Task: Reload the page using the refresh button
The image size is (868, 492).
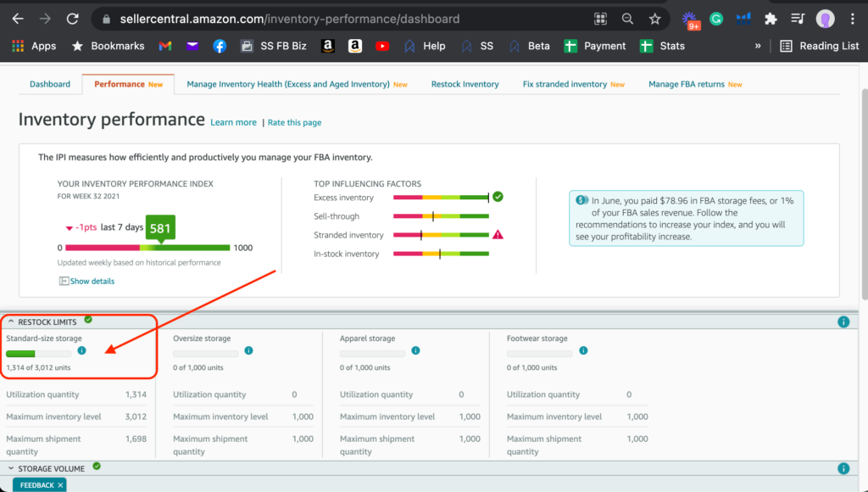Action: [x=73, y=19]
